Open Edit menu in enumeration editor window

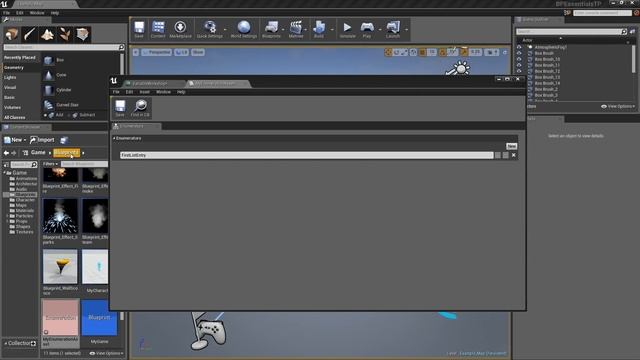(x=129, y=92)
